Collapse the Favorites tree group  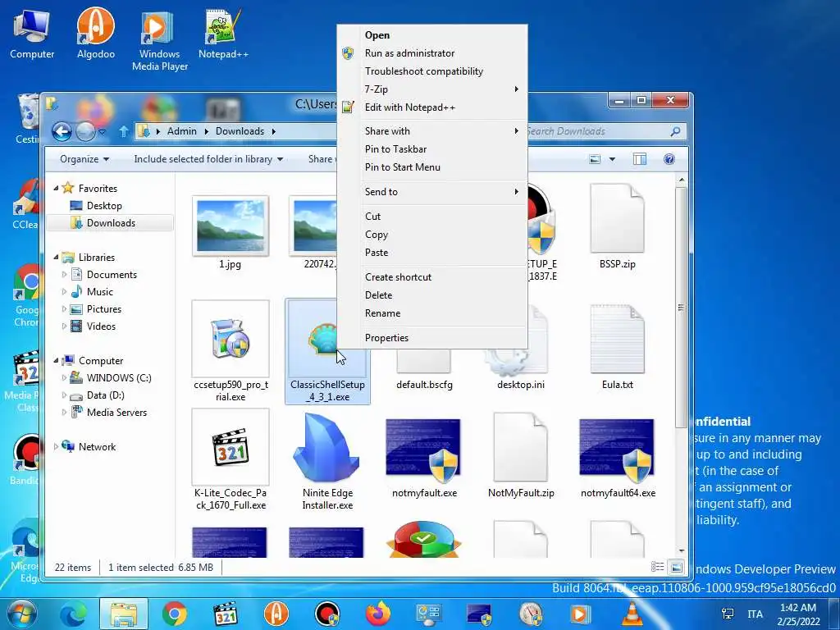click(x=57, y=188)
